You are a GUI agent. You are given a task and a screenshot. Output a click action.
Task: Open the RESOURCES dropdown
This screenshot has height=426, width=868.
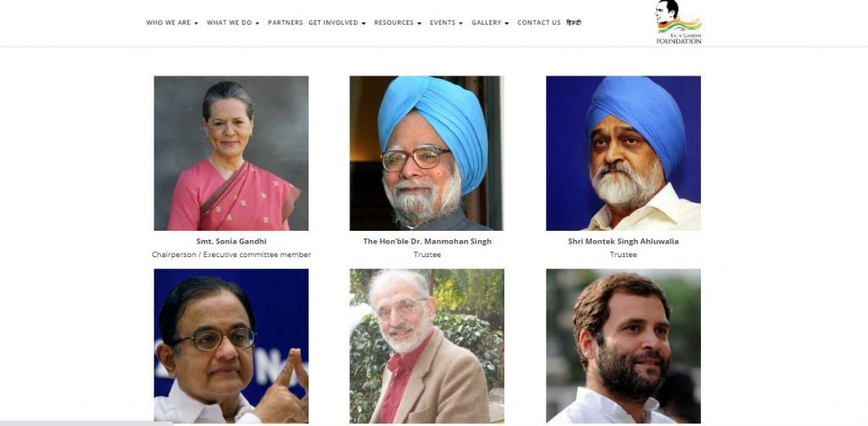tap(398, 23)
